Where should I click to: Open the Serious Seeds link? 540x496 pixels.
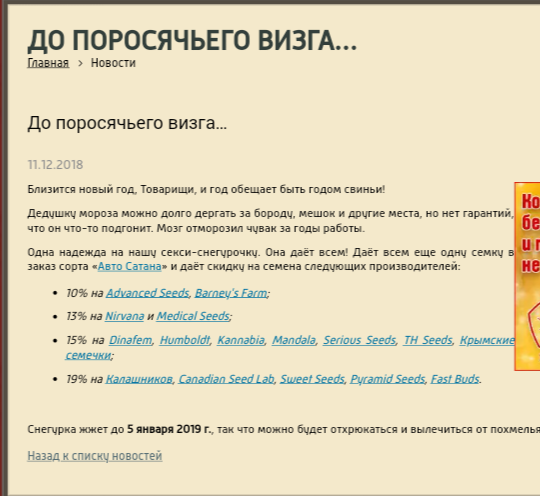tap(359, 340)
